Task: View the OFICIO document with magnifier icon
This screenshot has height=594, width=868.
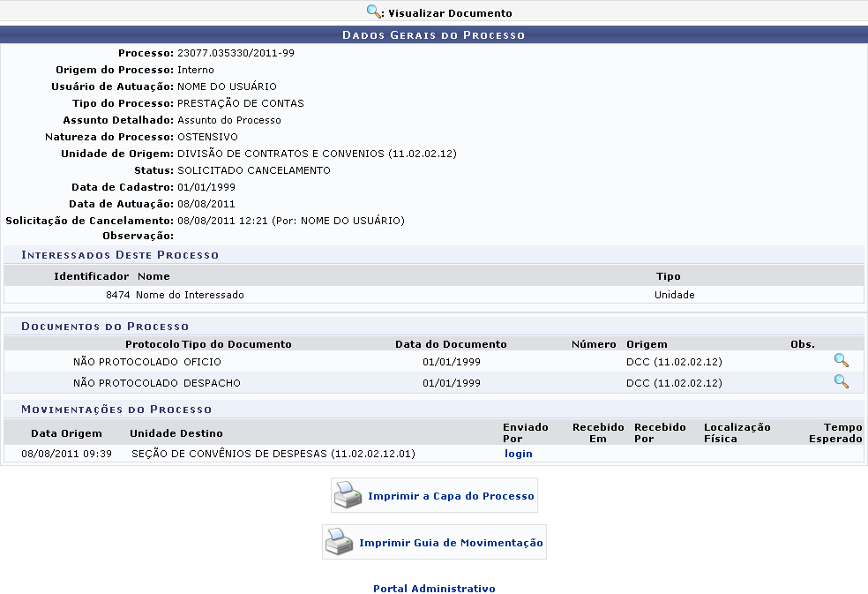Action: (841, 360)
